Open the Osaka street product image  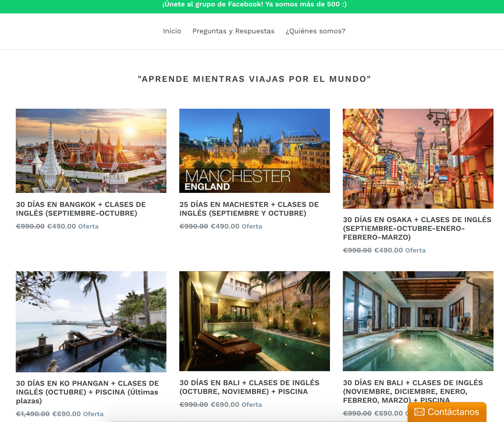418,159
